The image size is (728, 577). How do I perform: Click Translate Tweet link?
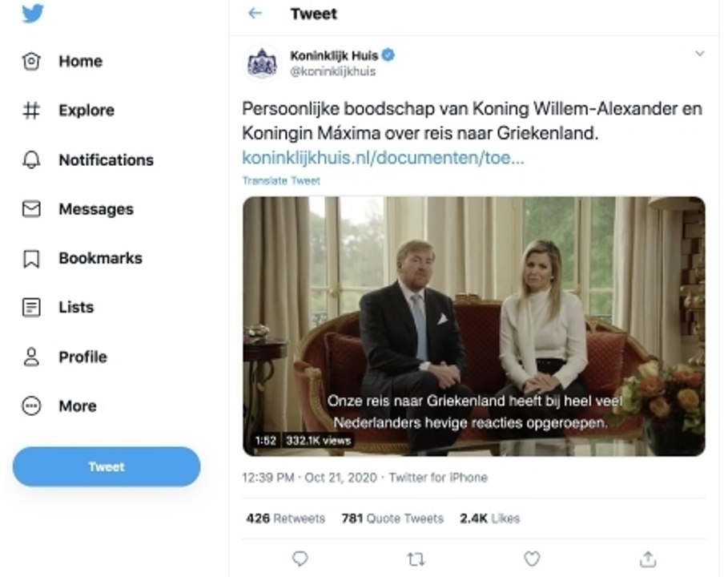[281, 181]
